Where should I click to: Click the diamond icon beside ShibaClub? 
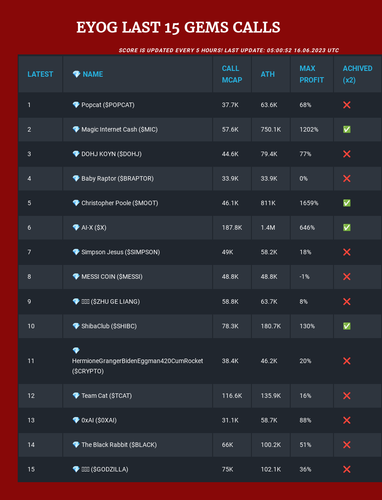[x=76, y=326]
